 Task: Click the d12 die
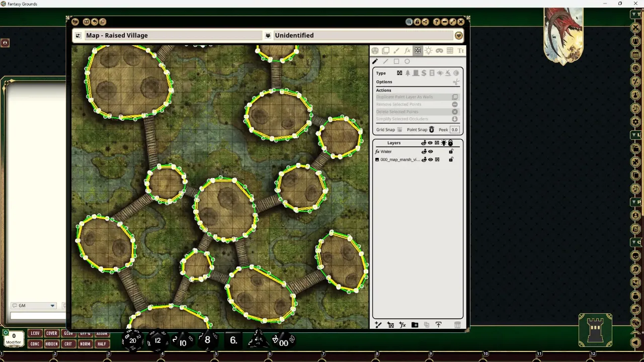pos(157,340)
